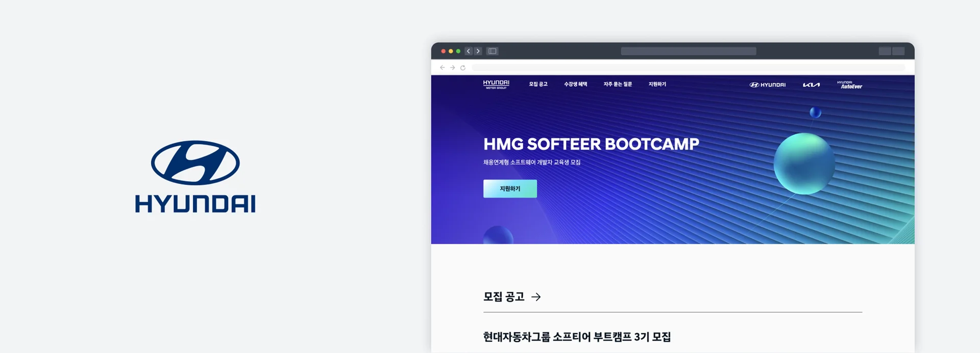Select the 자주 묻는 질문 menu item
Image resolution: width=980 pixels, height=353 pixels.
(618, 84)
